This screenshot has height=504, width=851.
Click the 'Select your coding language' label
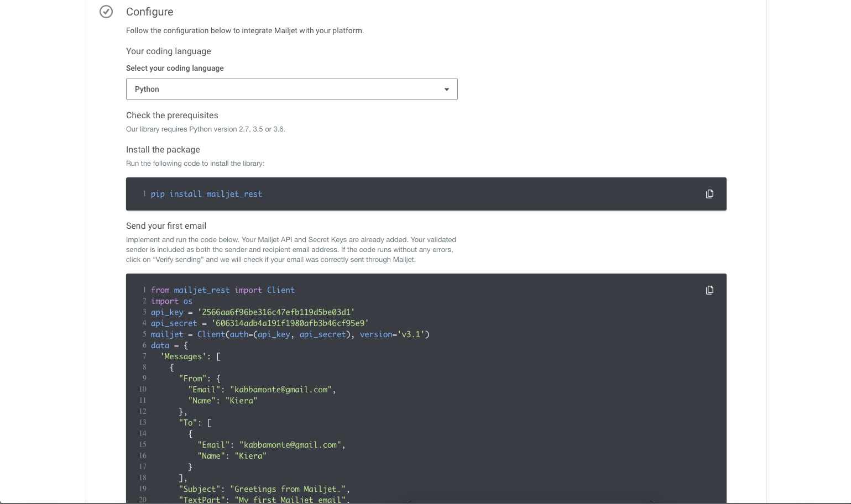175,68
